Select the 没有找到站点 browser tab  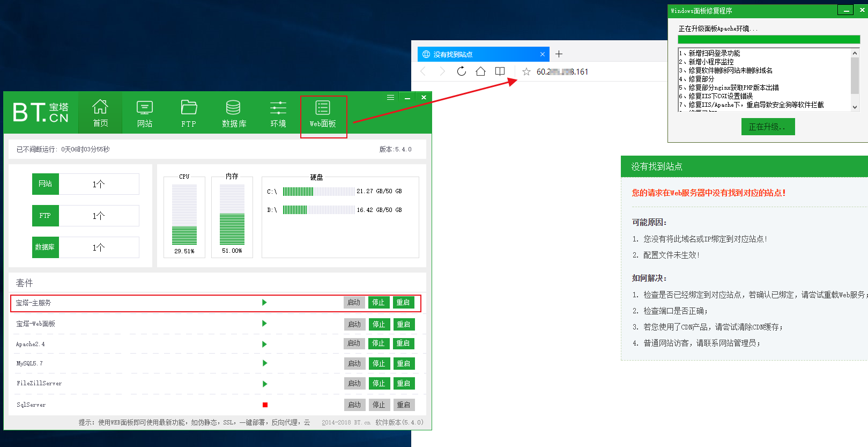coord(484,54)
